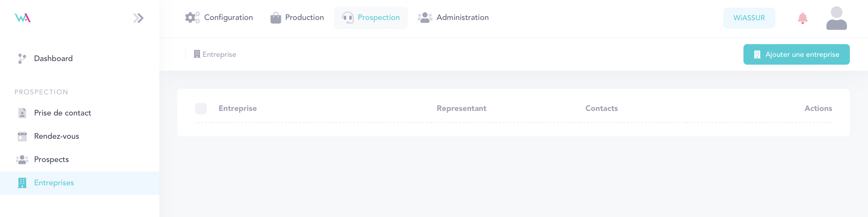
Task: Click the Entreprises building icon in sidebar
Action: pyautogui.click(x=22, y=183)
